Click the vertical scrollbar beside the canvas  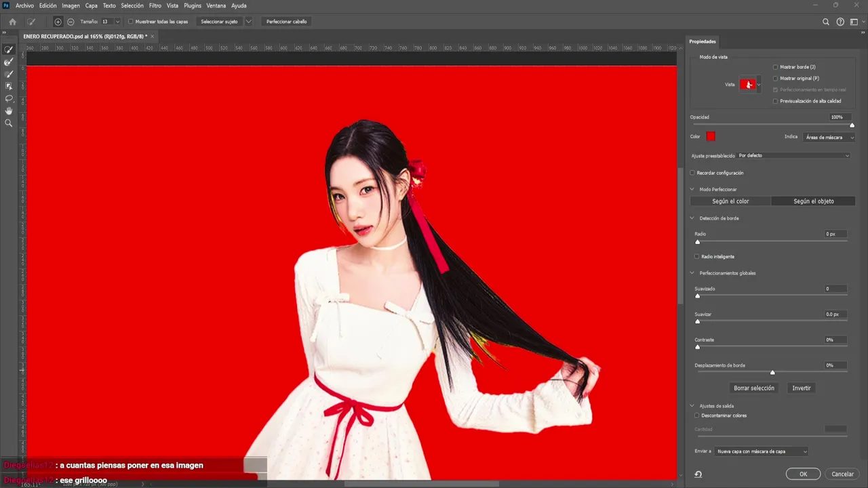click(679, 235)
